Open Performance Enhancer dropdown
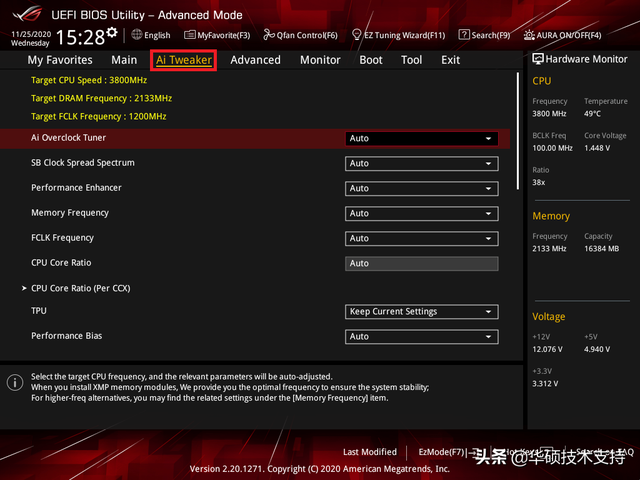Viewport: 640px width, 480px height. [x=422, y=189]
